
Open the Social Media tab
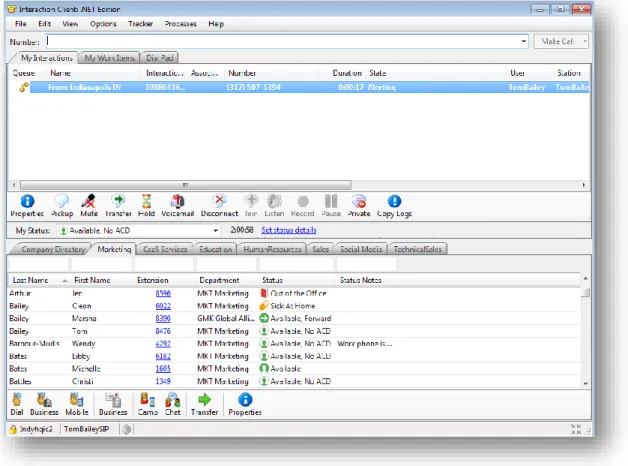[361, 249]
